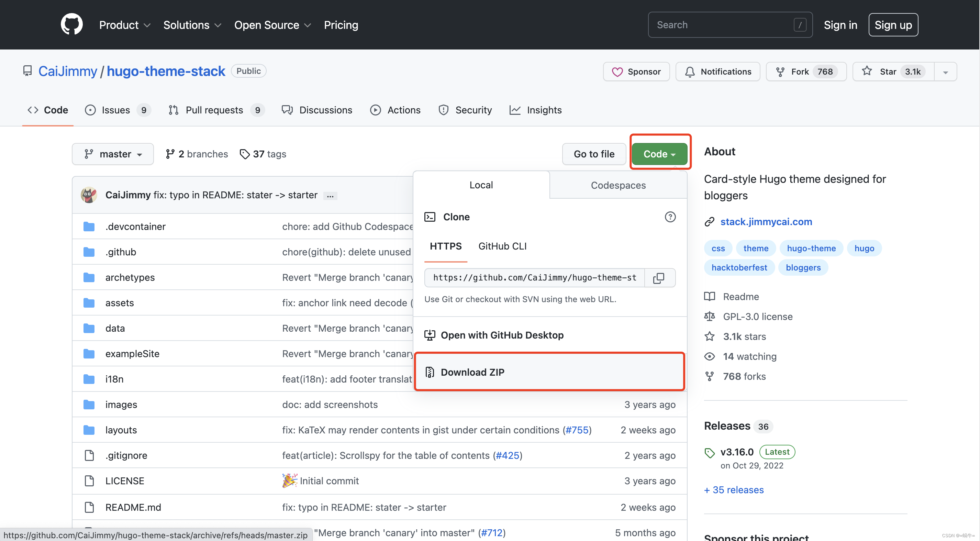This screenshot has height=541, width=980.
Task: Click the CaiJimmy avatar image
Action: 89,195
